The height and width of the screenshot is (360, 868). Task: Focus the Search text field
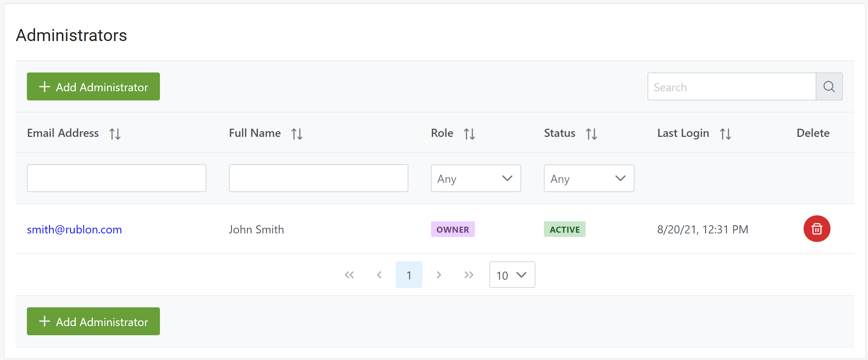pyautogui.click(x=731, y=87)
